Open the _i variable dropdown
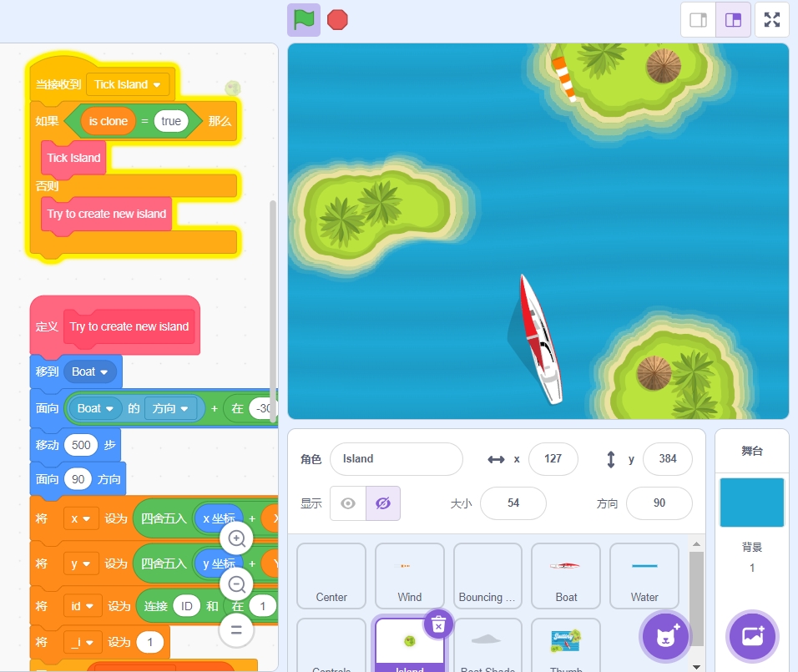798x672 pixels. coord(83,643)
